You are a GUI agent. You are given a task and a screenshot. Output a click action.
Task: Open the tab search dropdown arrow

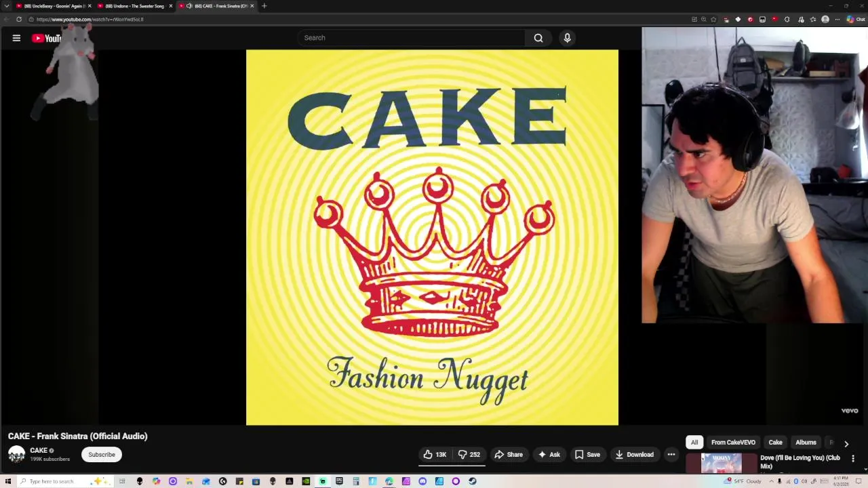pyautogui.click(x=7, y=6)
